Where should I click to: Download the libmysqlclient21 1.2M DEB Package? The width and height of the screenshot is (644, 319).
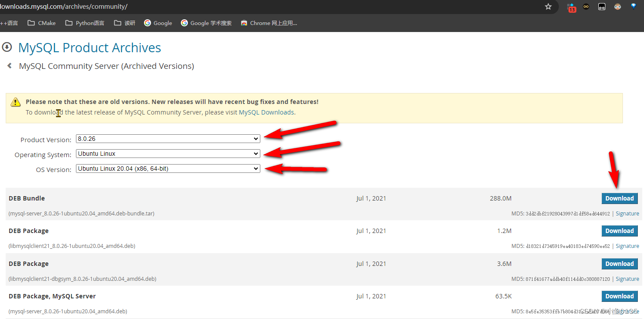619,231
